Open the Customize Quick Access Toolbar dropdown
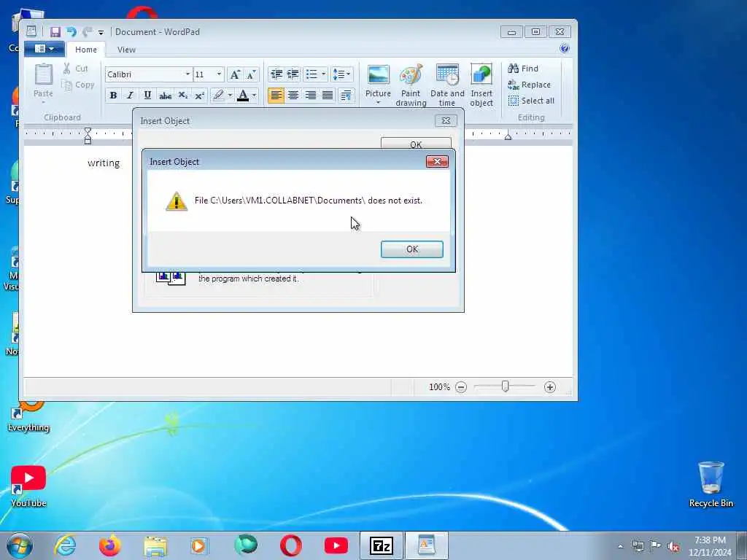This screenshot has width=747, height=560. coord(101,32)
